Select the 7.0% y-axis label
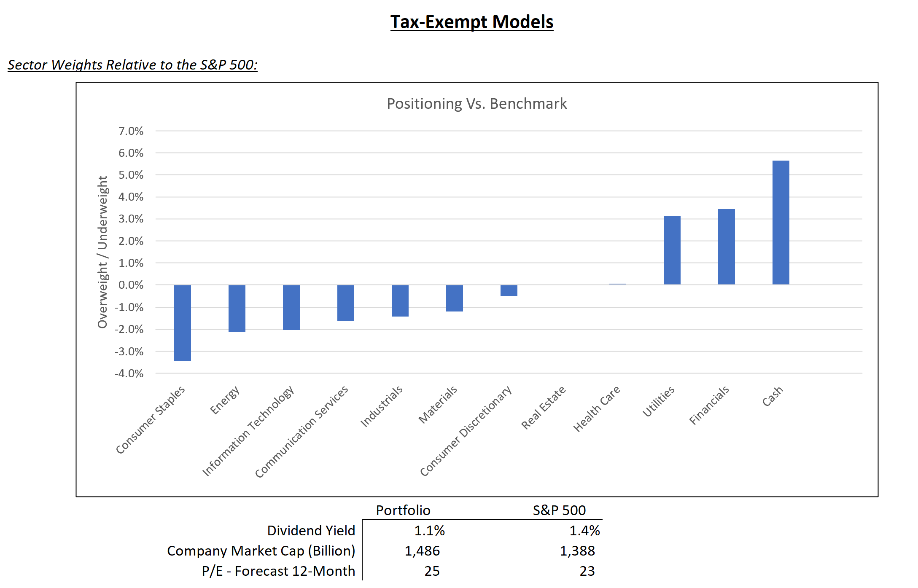This screenshot has height=588, width=918. (x=131, y=131)
